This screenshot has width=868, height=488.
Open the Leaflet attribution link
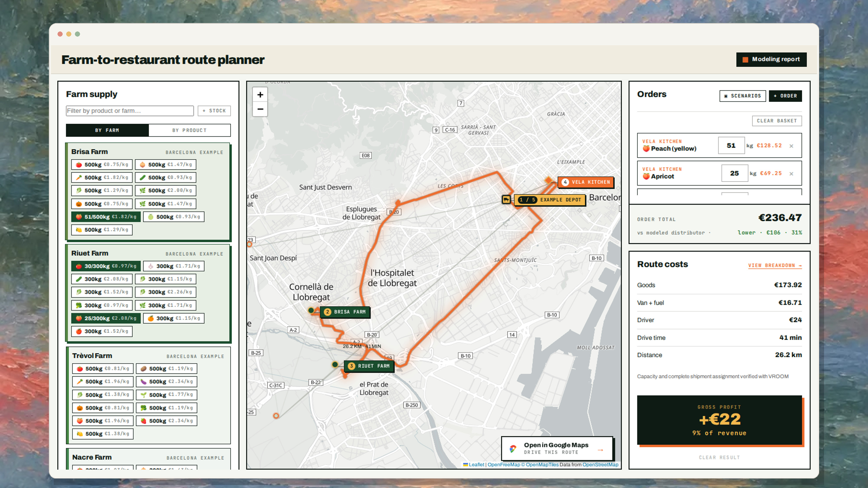pos(476,465)
